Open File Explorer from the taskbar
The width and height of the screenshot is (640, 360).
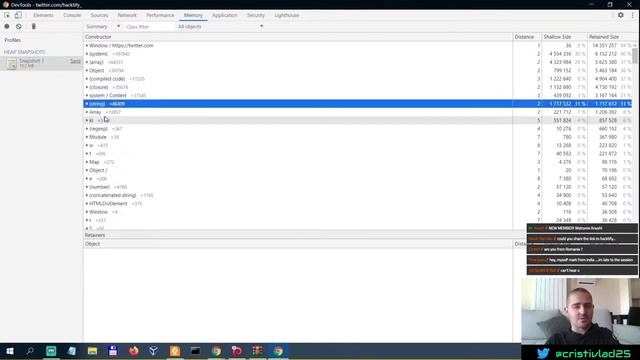(92, 351)
